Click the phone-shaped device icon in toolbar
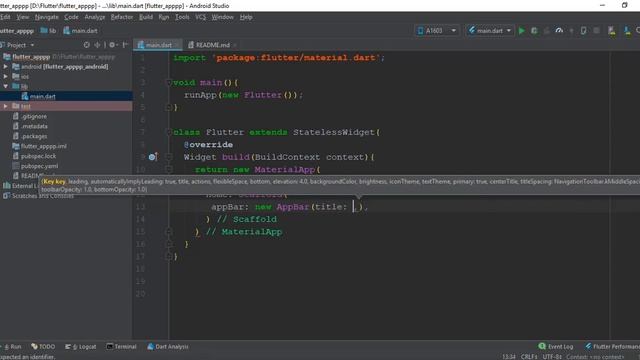The height and width of the screenshot is (360, 640). tap(584, 31)
